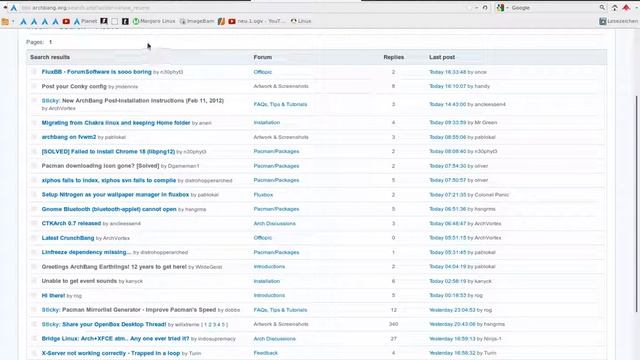The width and height of the screenshot is (640, 360).
Task: Open X-Server not working correctly topic
Action: [x=111, y=353]
